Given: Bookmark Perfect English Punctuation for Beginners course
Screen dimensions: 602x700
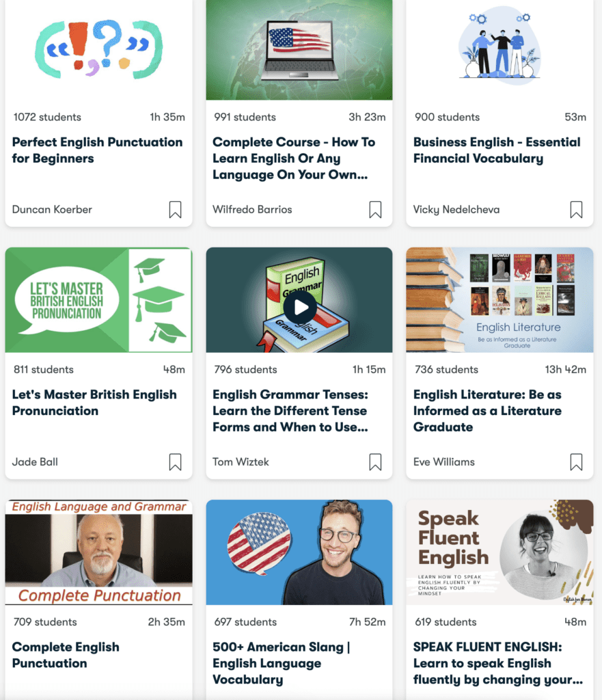Looking at the screenshot, I should click(x=175, y=209).
